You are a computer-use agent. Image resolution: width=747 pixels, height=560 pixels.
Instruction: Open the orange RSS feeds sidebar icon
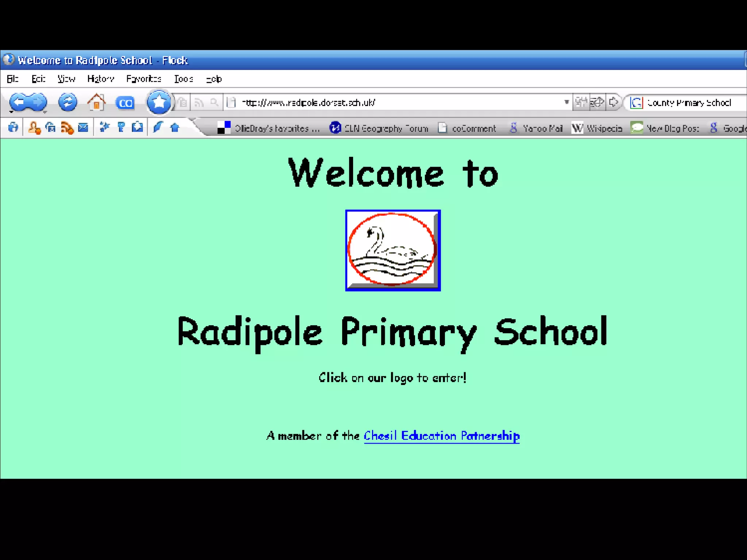67,128
